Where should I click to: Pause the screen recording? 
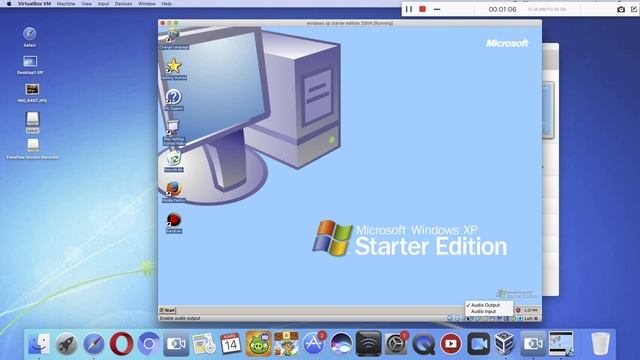point(409,9)
